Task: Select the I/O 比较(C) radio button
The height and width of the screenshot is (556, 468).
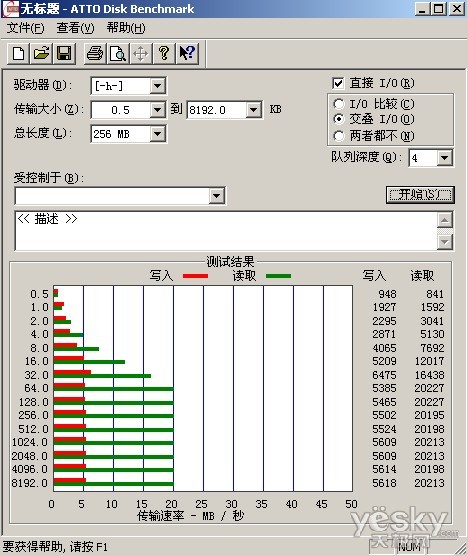Action: [x=339, y=104]
